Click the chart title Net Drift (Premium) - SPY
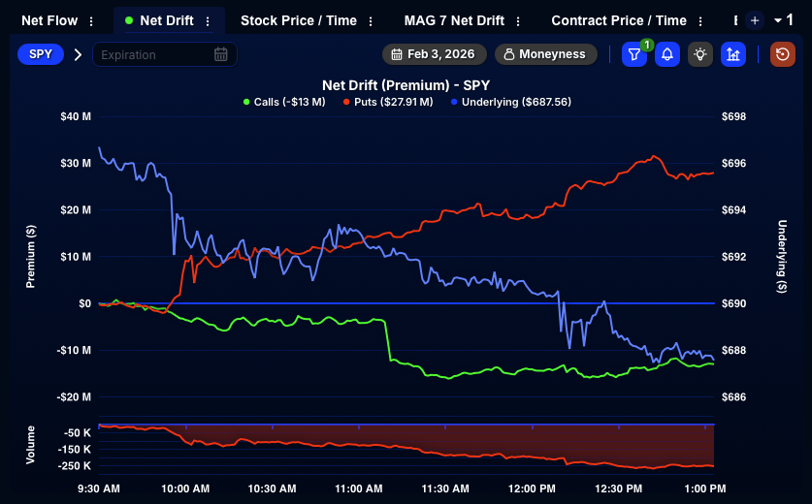 (406, 85)
